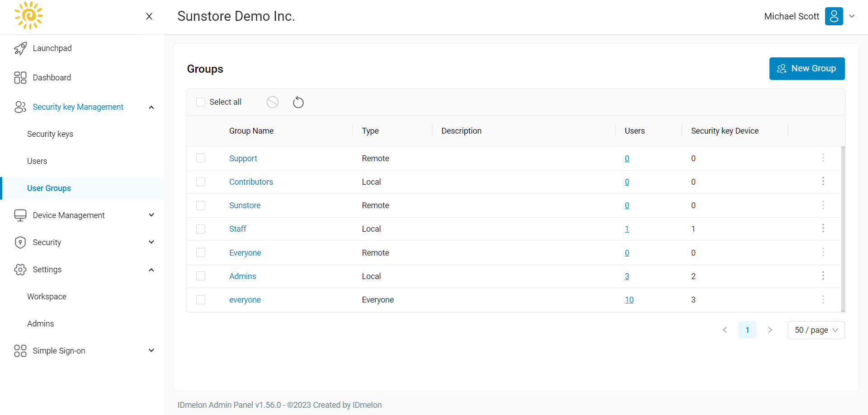
Task: Click the disable selected groups icon
Action: 273,102
